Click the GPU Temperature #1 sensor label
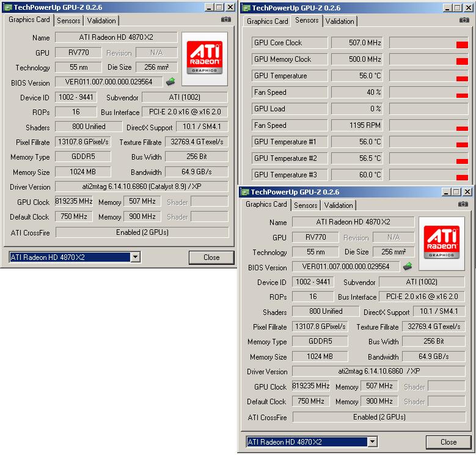The width and height of the screenshot is (476, 455). tap(290, 142)
